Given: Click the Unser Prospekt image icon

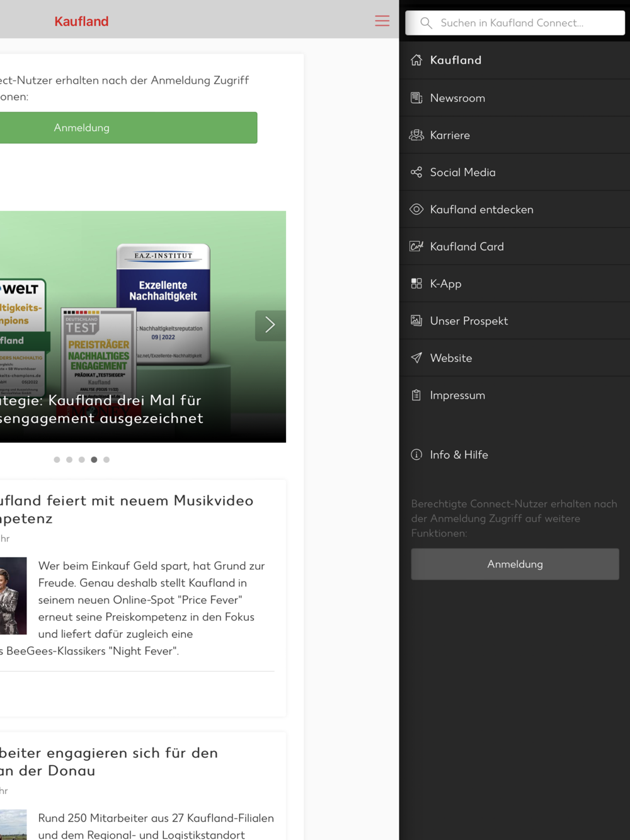Looking at the screenshot, I should (x=416, y=321).
